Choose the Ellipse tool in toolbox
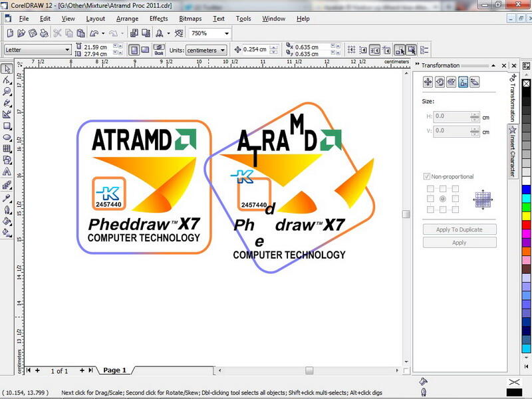 (x=7, y=138)
